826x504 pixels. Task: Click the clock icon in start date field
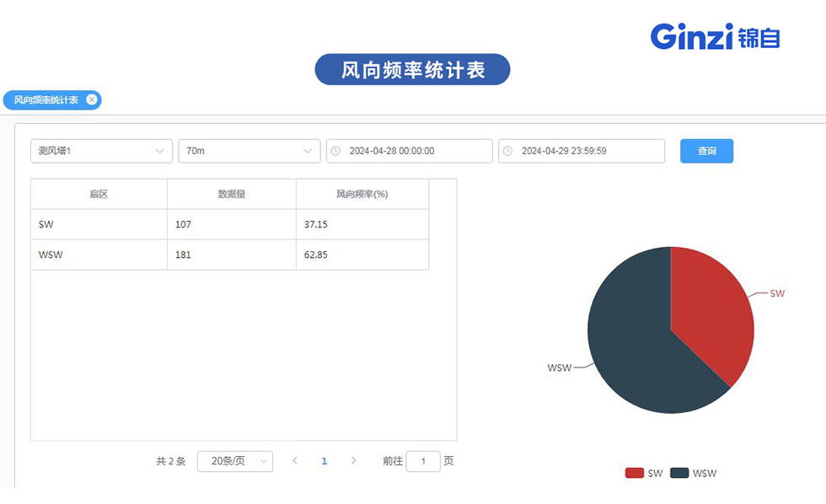335,151
